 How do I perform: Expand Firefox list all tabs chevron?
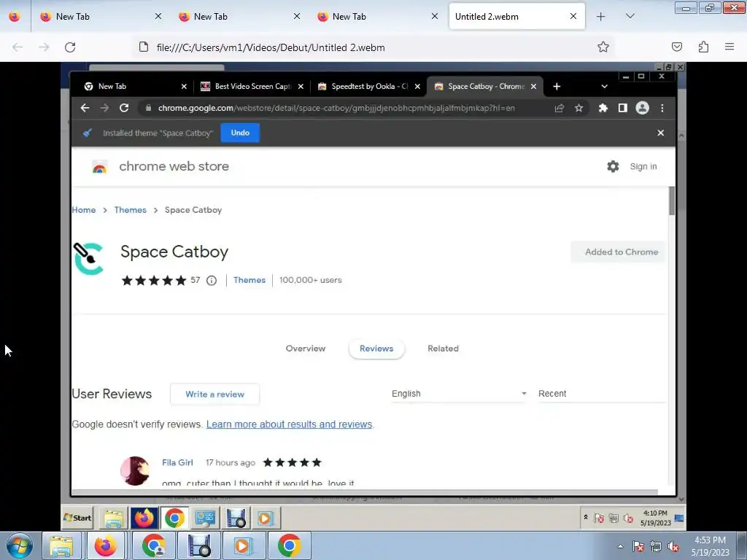(630, 16)
